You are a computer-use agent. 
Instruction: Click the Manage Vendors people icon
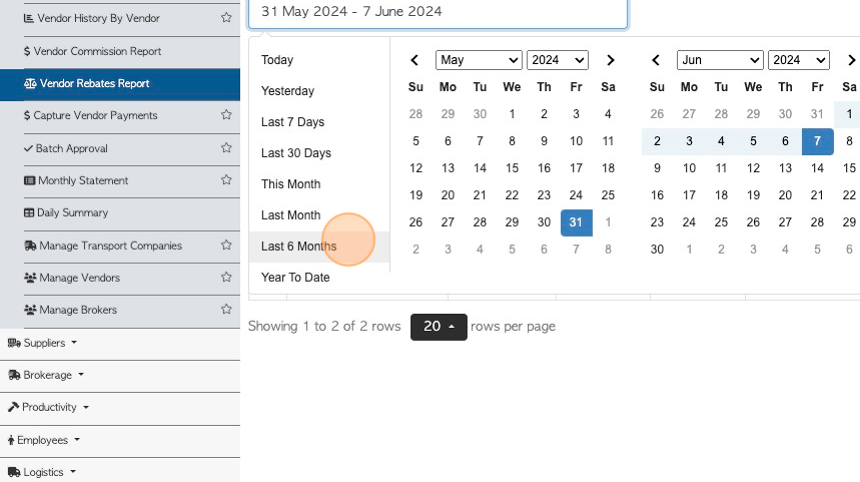tap(30, 277)
